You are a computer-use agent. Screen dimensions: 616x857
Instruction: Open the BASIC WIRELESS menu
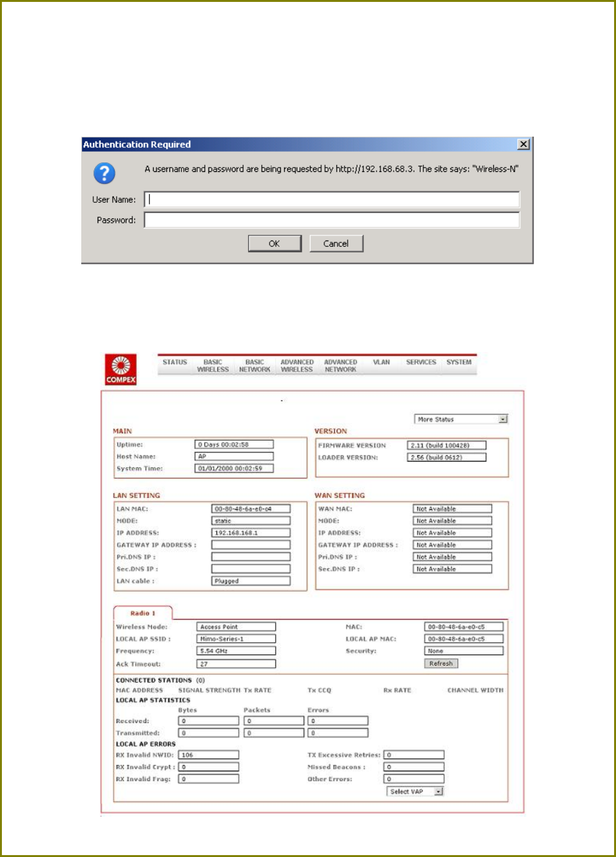click(x=213, y=366)
